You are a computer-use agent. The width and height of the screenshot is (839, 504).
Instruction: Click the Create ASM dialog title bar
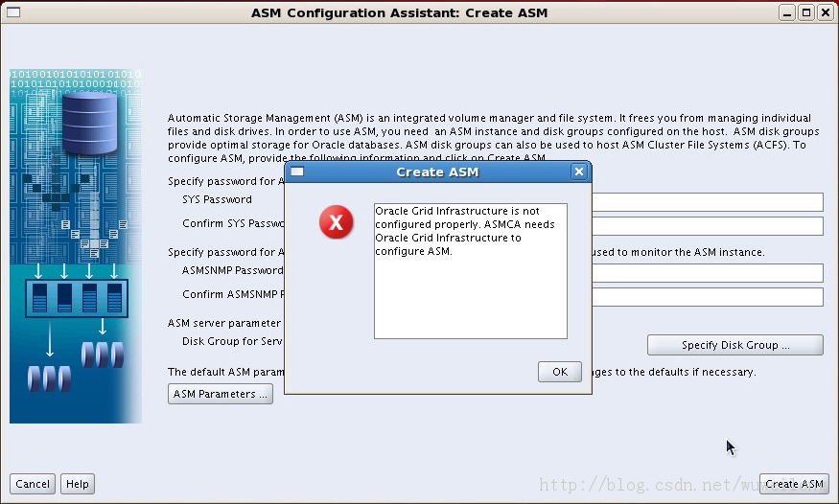[436, 172]
